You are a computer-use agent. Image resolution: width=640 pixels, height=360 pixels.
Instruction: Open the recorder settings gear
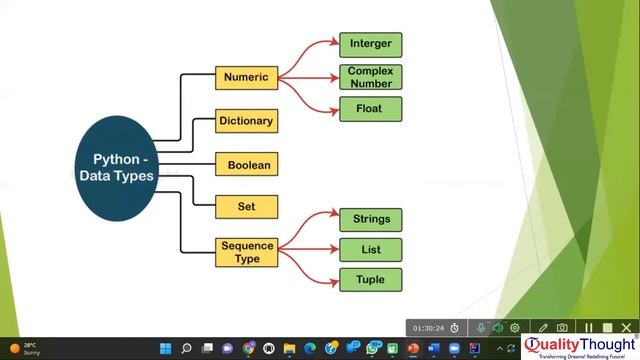coord(515,327)
